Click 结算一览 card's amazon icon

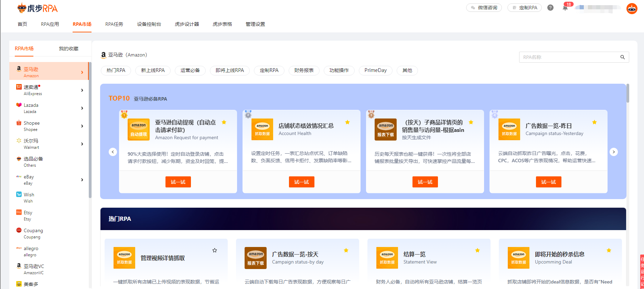click(x=387, y=258)
